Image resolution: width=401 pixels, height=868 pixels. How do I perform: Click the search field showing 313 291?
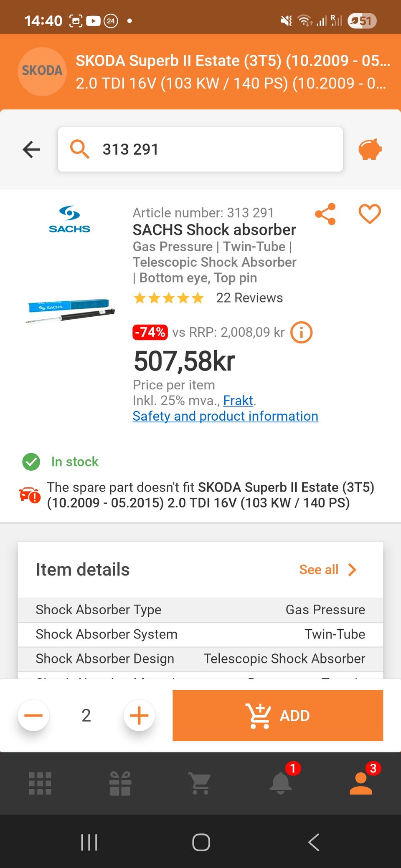click(x=200, y=149)
